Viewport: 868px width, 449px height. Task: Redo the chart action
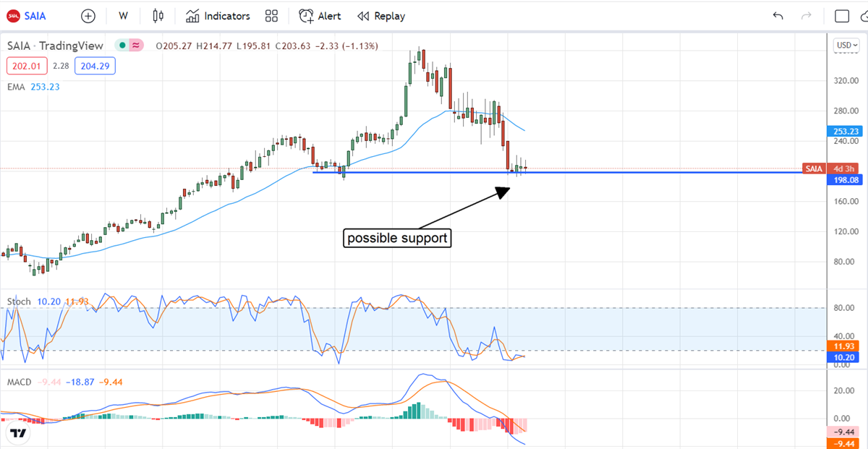[807, 16]
